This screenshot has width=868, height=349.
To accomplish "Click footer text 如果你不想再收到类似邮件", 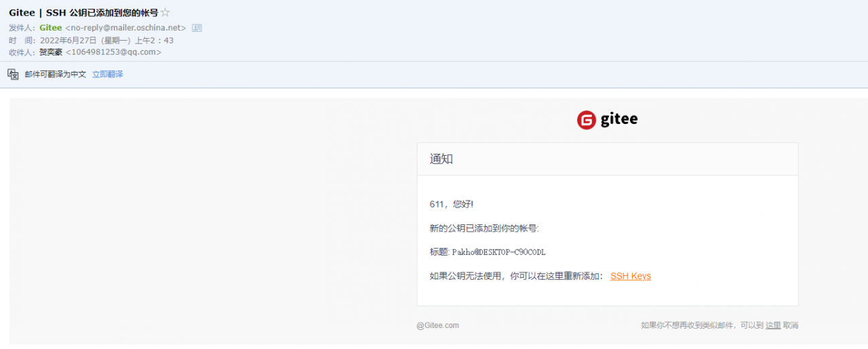I will coord(688,325).
